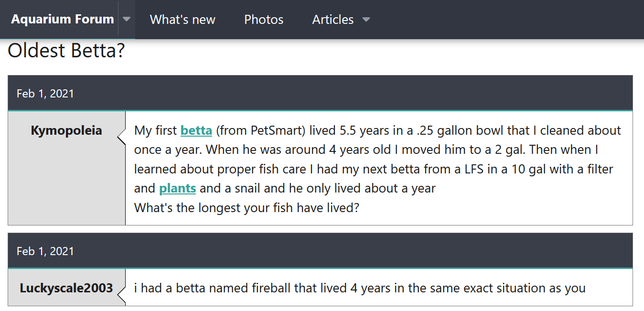Open the betta hyperlink

click(x=196, y=130)
